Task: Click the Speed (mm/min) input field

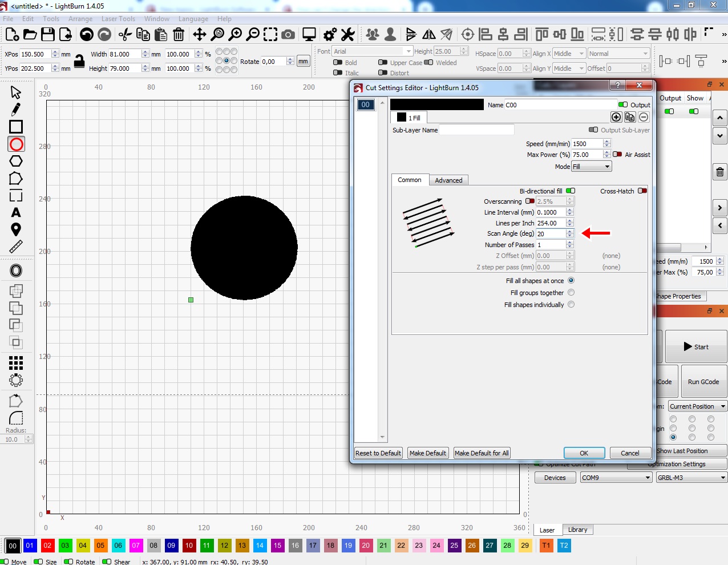Action: pos(587,144)
